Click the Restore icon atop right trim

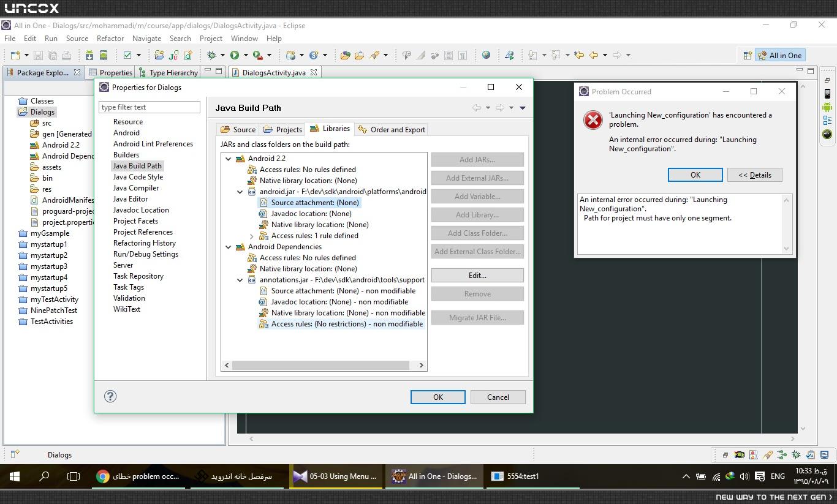(827, 80)
